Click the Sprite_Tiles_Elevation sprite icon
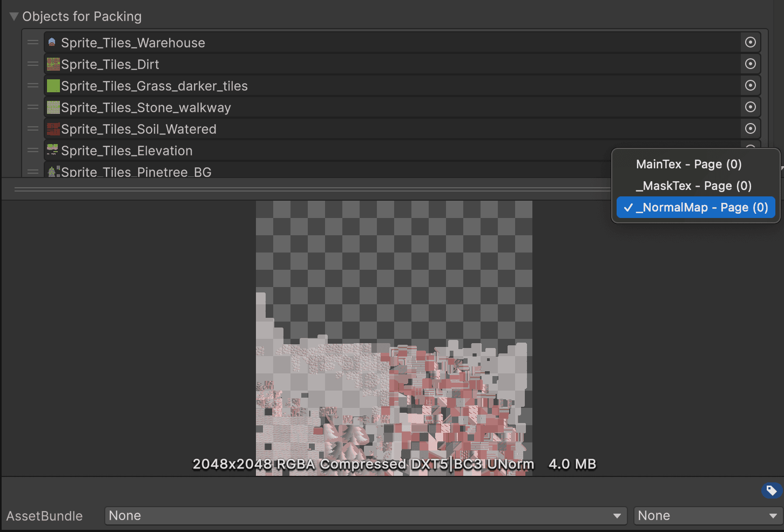The width and height of the screenshot is (784, 532). pyautogui.click(x=52, y=150)
